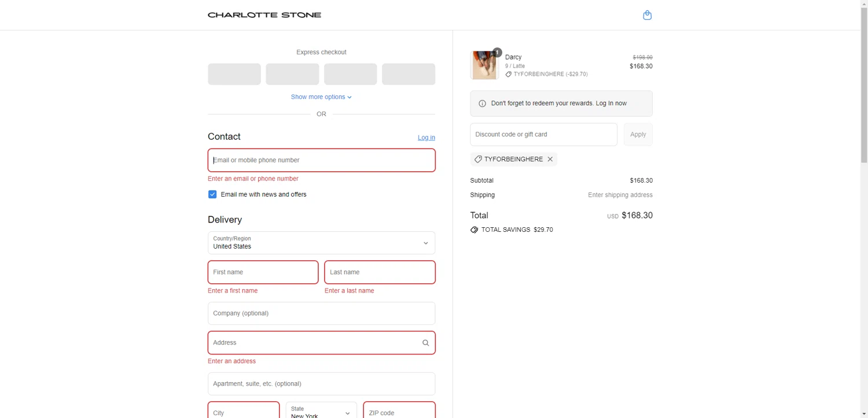Click first express checkout button
868x418 pixels.
[x=234, y=74]
